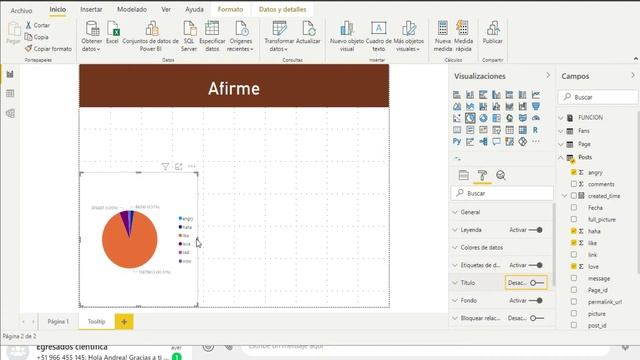Switch to Report view in left sidebar

10,74
